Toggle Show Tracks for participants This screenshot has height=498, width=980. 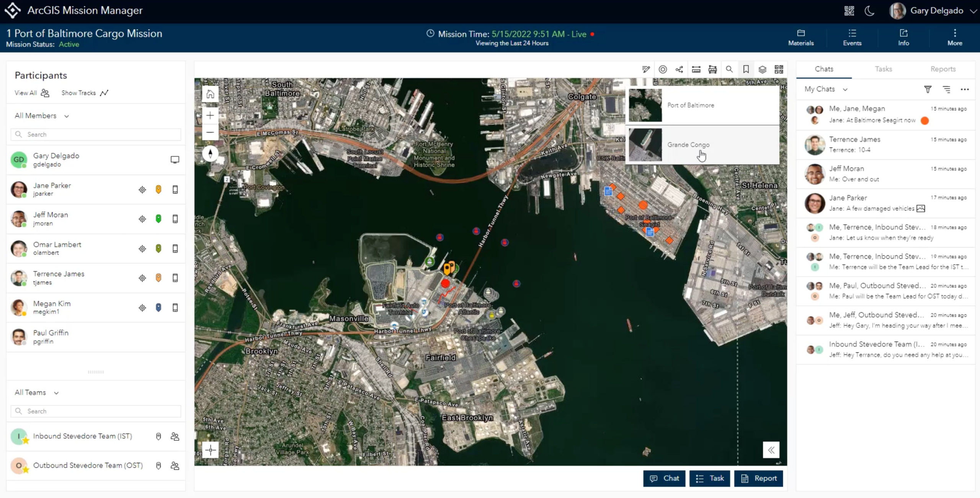tap(85, 93)
